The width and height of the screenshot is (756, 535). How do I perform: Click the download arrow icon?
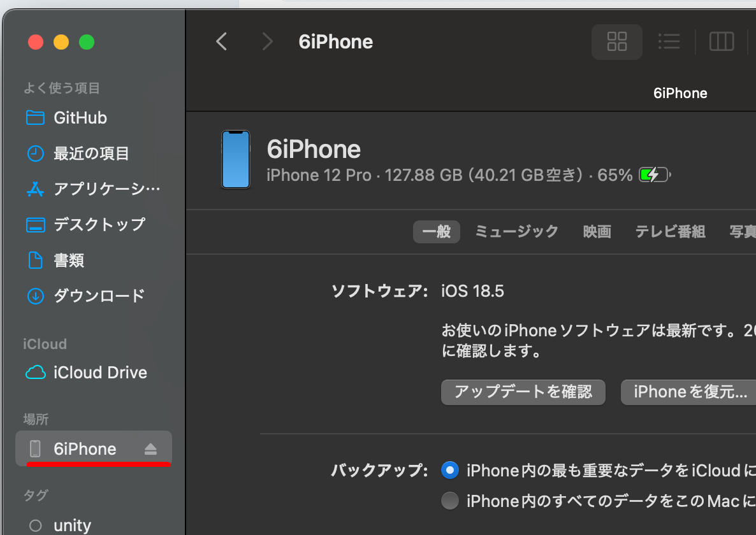point(35,296)
